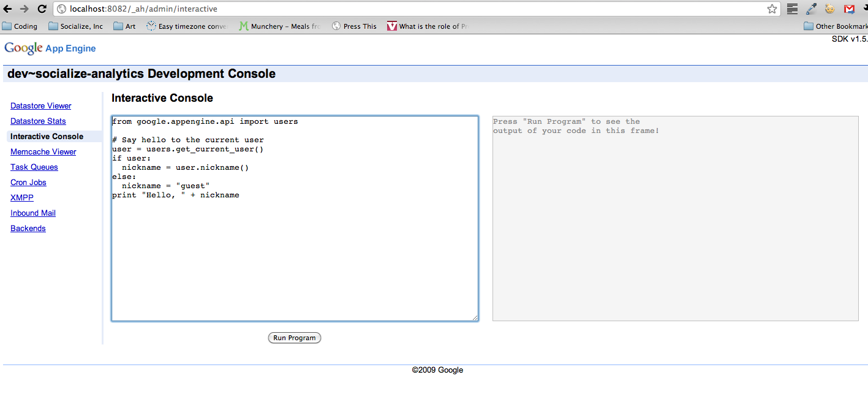868x407 pixels.
Task: Click the text lines extension icon
Action: 792,9
